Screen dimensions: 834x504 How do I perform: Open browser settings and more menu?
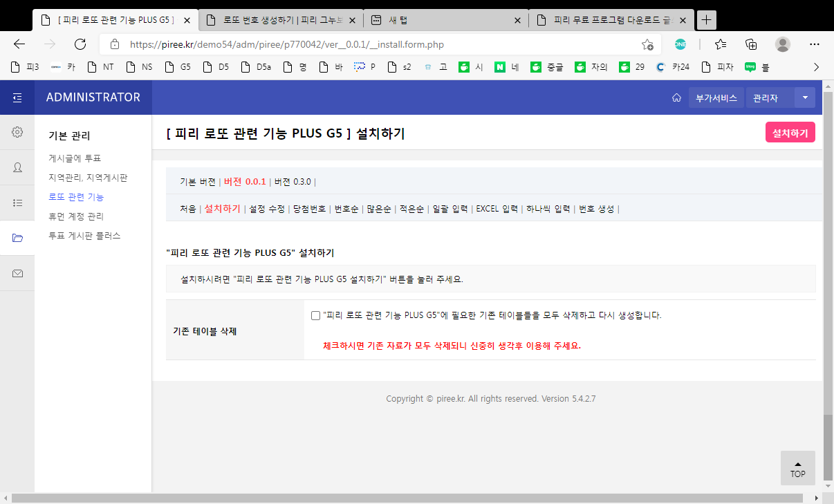coord(814,44)
